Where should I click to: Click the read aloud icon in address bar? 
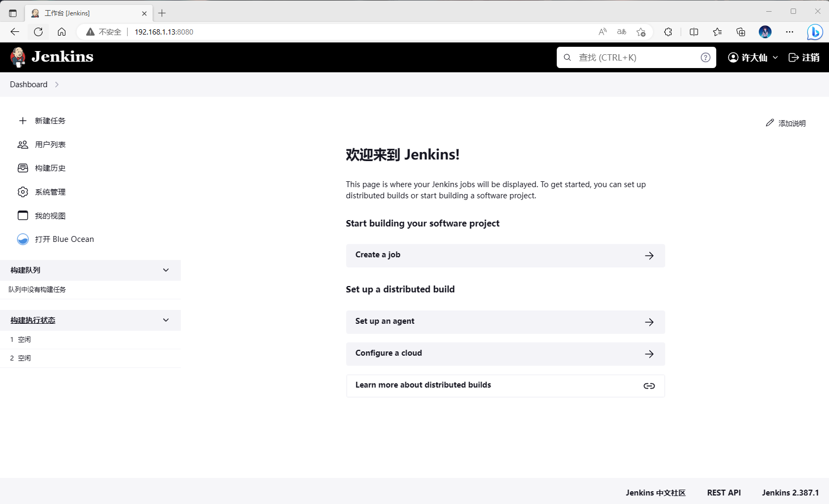click(602, 32)
